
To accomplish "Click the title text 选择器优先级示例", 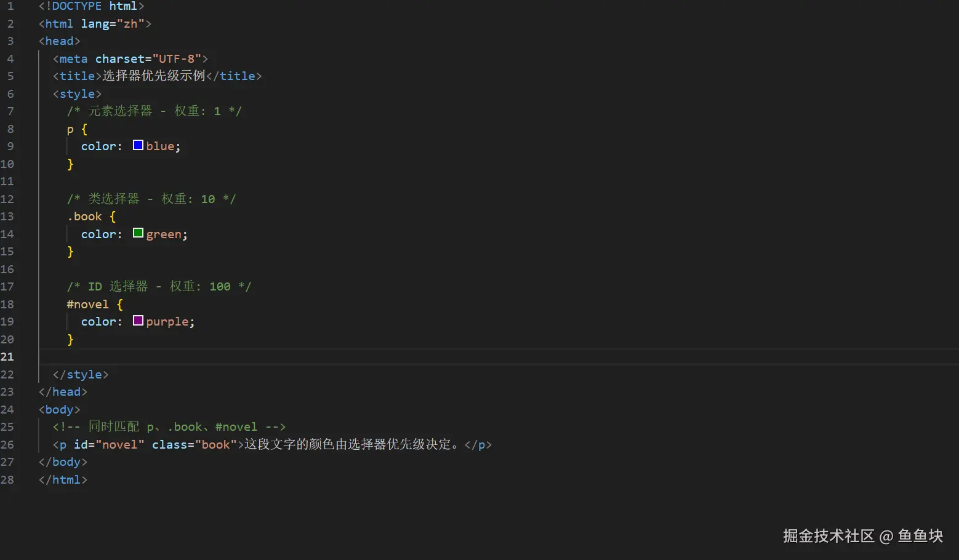I will point(154,76).
